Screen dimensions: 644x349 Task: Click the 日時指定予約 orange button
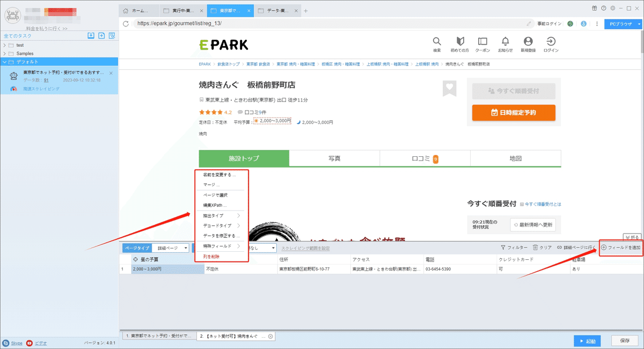514,113
